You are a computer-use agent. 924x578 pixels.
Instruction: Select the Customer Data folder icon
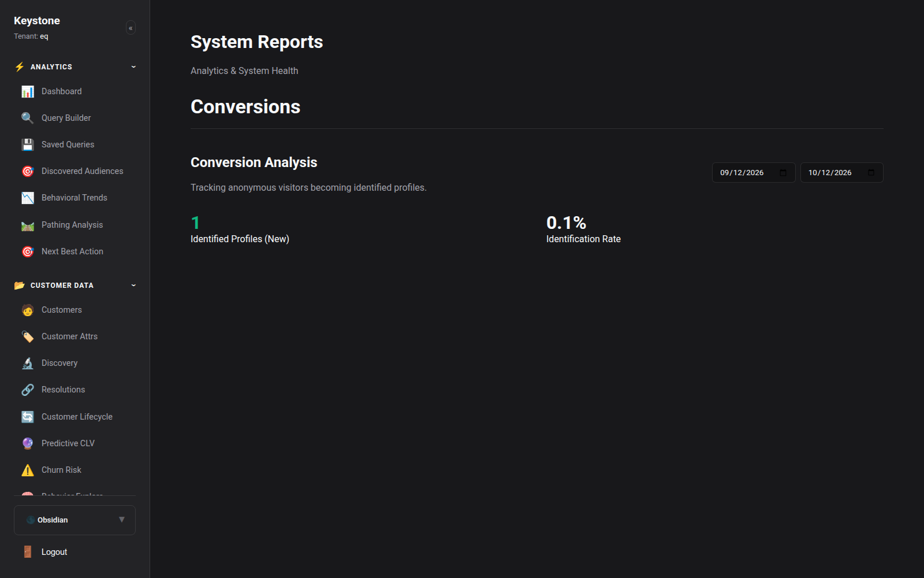20,286
